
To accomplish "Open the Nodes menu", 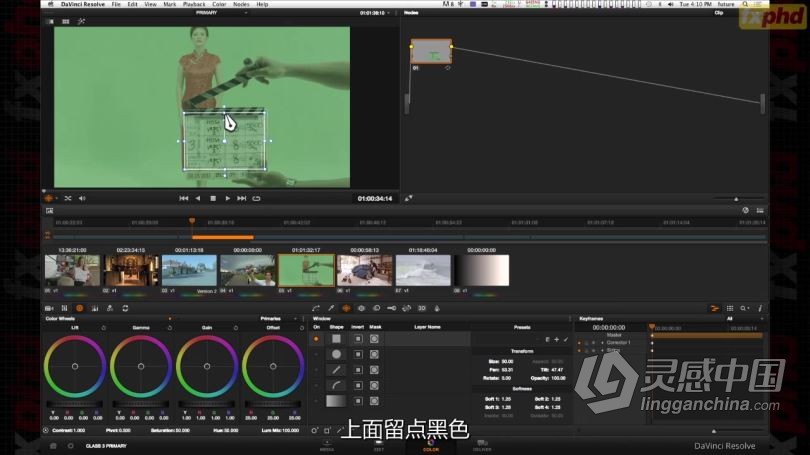I will (241, 4).
